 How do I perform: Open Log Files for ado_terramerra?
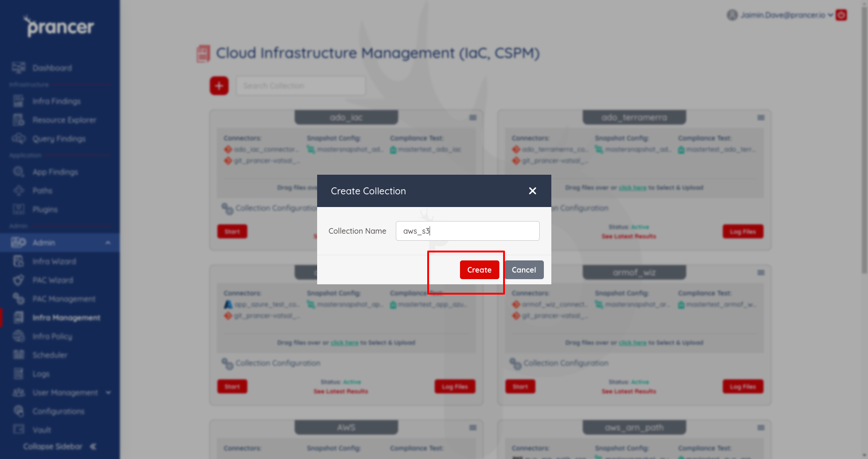743,231
